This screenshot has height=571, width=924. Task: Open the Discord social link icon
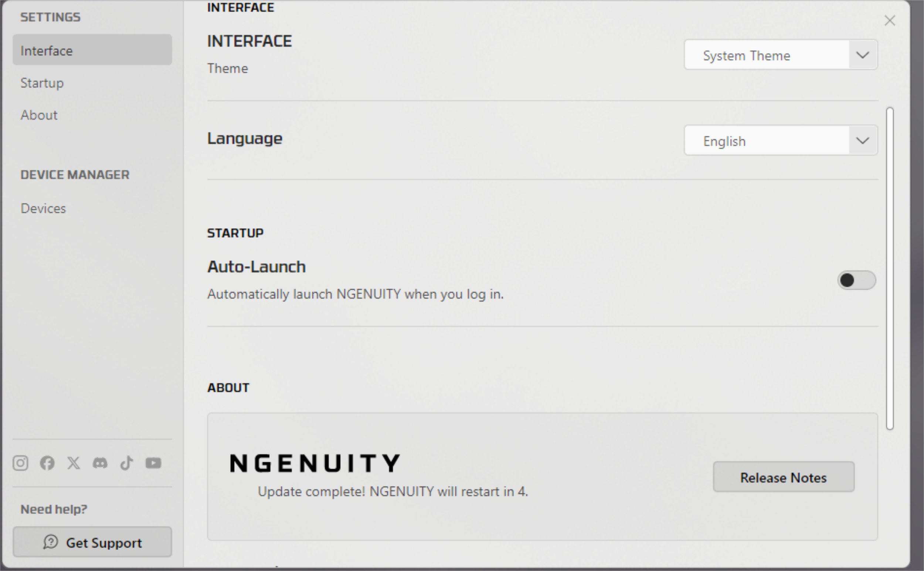point(100,463)
